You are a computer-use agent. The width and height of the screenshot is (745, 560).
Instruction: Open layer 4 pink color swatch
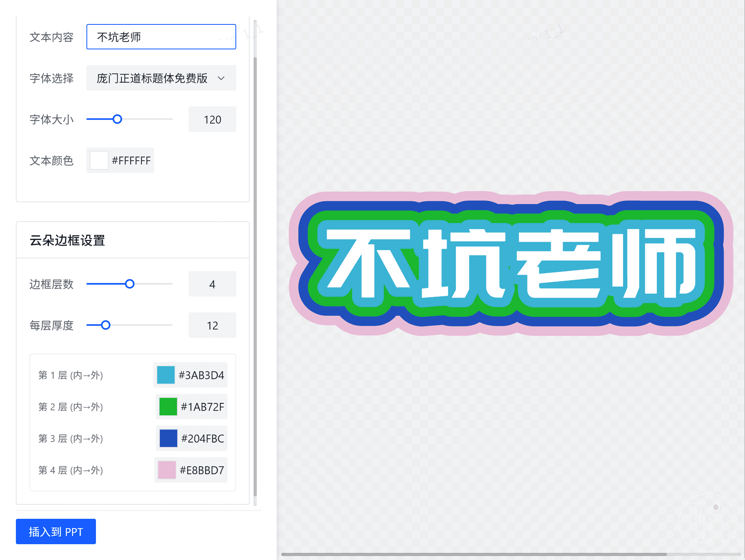[x=167, y=470]
